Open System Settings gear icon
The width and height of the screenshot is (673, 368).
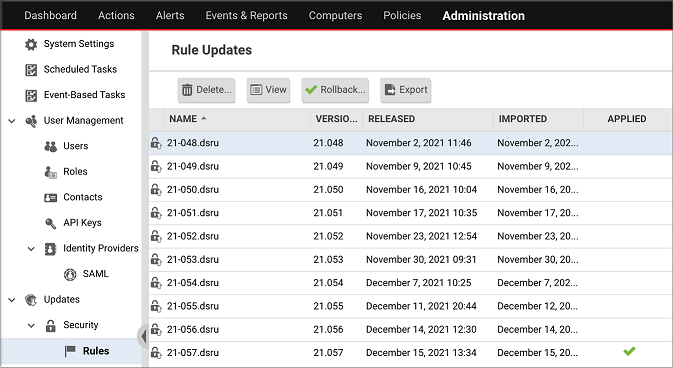pos(31,44)
